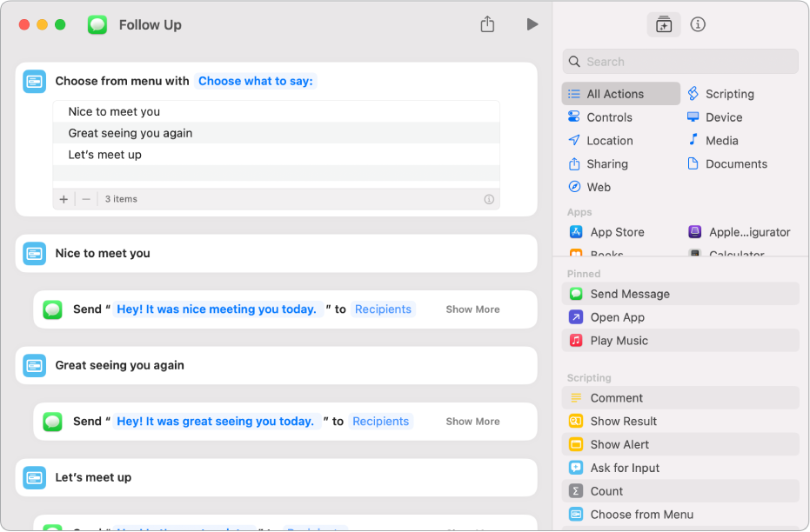Open the Web category
810x532 pixels.
click(x=589, y=187)
